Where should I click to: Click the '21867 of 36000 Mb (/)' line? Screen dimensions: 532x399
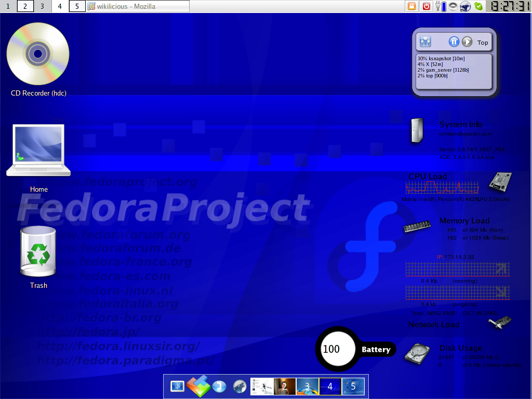click(x=469, y=357)
